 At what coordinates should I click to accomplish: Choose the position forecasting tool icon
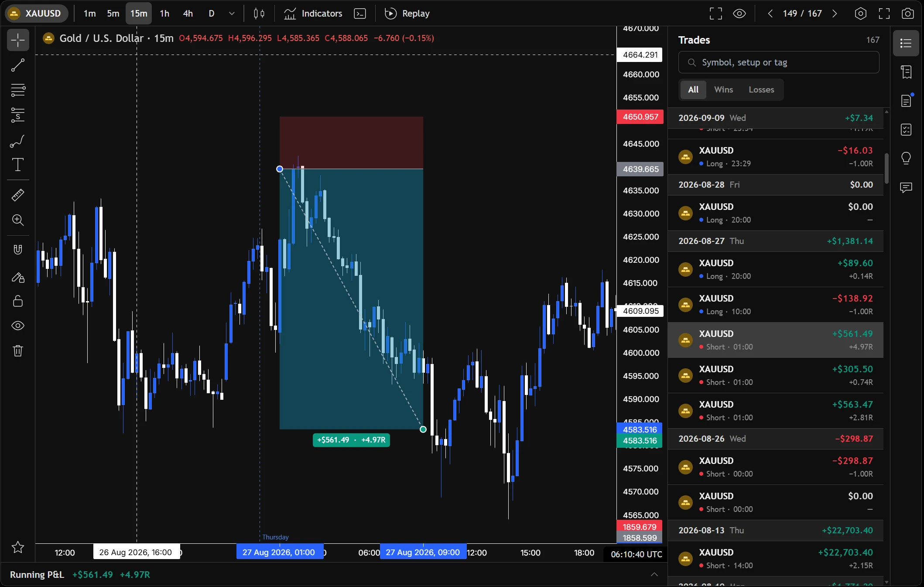[18, 115]
